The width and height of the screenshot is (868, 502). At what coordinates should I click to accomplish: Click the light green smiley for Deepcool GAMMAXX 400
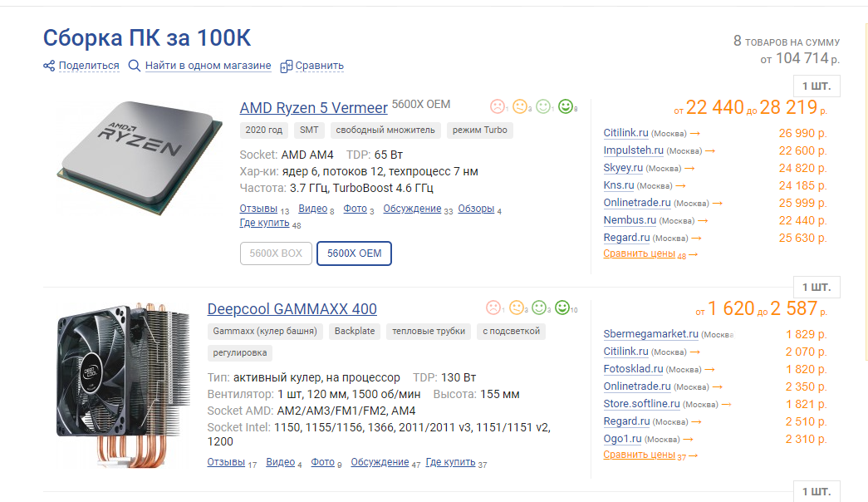539,308
